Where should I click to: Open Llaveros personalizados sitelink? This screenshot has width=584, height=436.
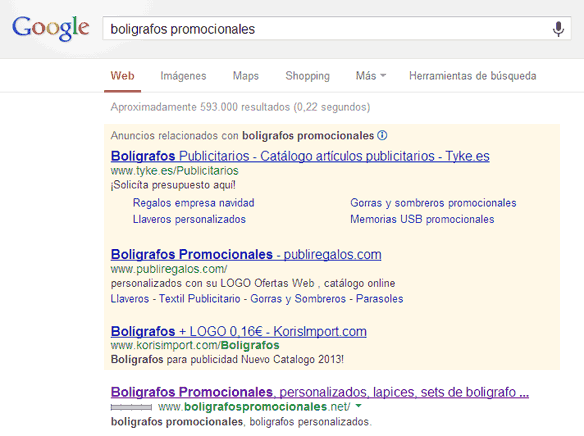tap(189, 219)
